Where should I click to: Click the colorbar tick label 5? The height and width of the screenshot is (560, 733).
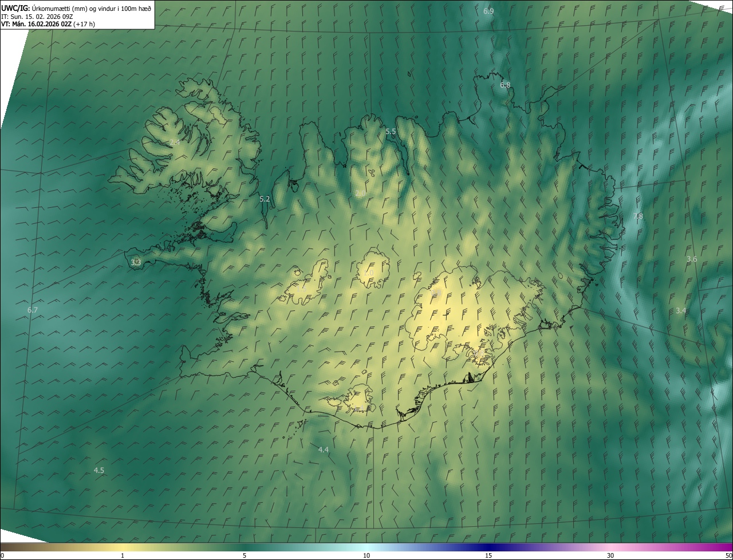[x=245, y=555]
